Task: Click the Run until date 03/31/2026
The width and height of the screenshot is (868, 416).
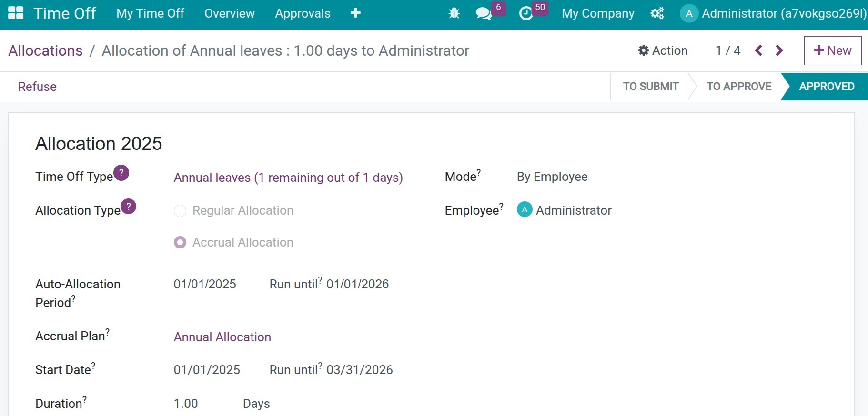Action: coord(360,370)
